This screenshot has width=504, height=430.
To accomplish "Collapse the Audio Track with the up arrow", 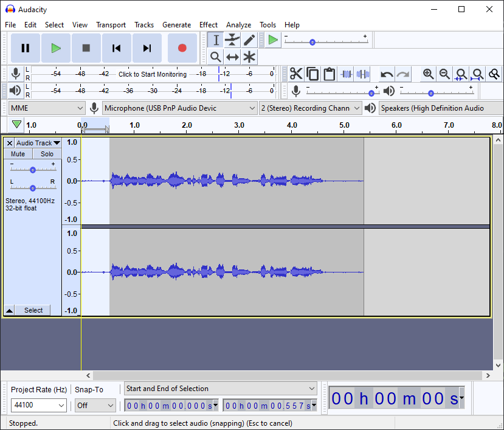I will tap(9, 310).
